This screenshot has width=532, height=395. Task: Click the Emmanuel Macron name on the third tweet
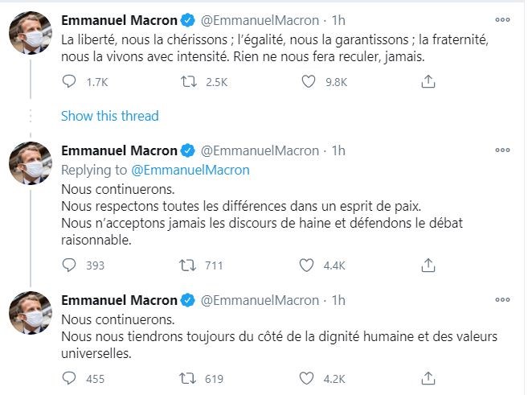(119, 300)
